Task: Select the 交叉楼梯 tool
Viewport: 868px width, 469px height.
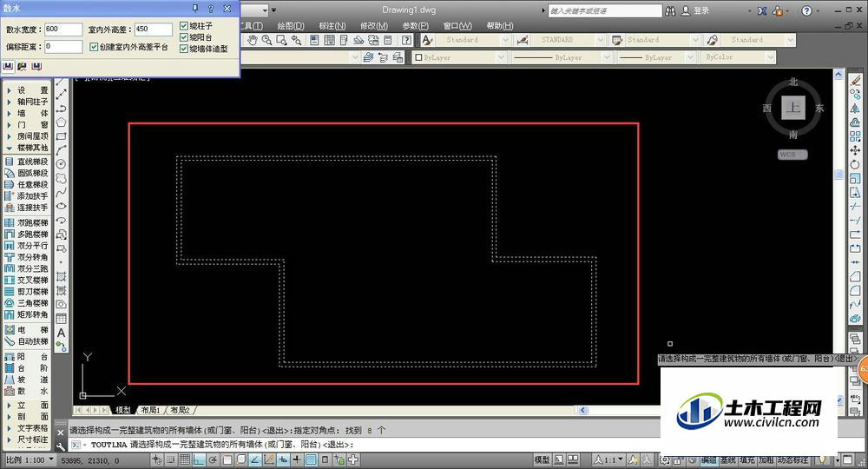Action: (x=26, y=281)
